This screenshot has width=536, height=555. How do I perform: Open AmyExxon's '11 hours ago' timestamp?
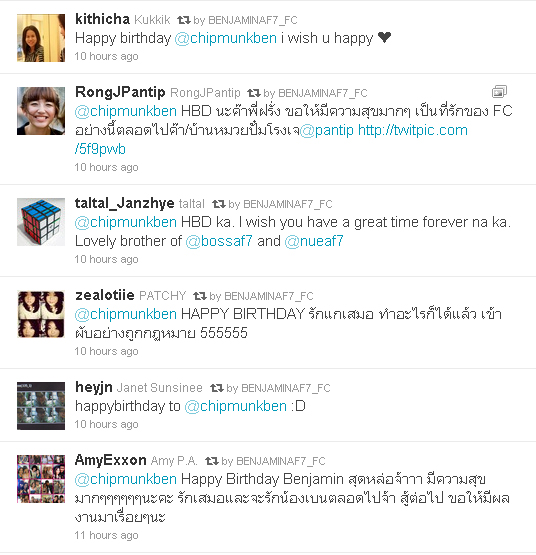tap(107, 536)
